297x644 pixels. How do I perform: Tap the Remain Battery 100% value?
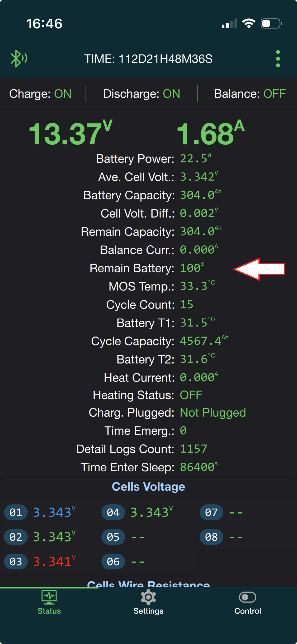192,268
